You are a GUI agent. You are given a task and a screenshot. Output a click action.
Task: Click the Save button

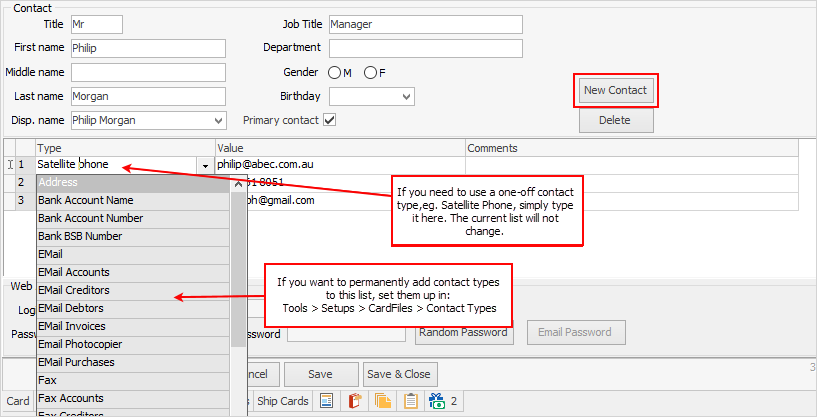tap(320, 374)
